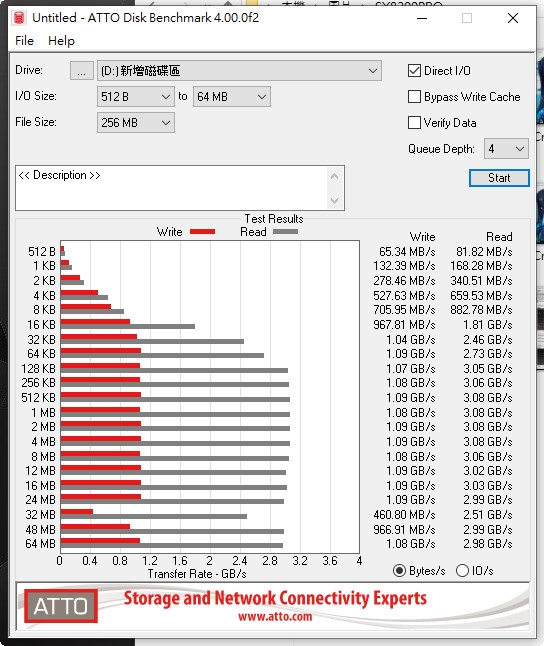Click description scrollbar up arrow
The image size is (544, 646).
pyautogui.click(x=335, y=177)
